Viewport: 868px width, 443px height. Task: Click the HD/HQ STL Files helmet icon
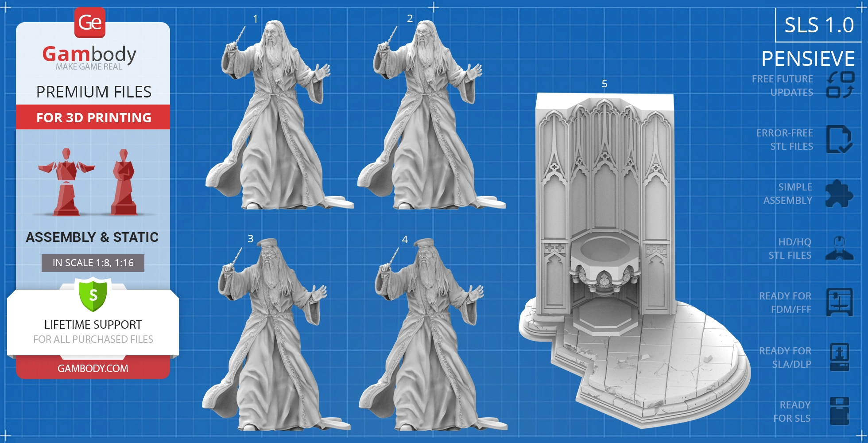click(x=839, y=249)
